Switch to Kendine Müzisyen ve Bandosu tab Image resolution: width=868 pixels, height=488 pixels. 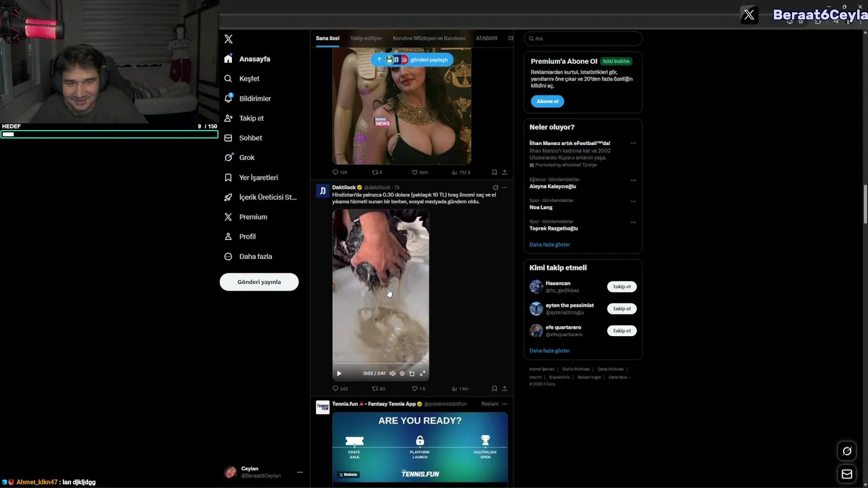click(x=429, y=39)
